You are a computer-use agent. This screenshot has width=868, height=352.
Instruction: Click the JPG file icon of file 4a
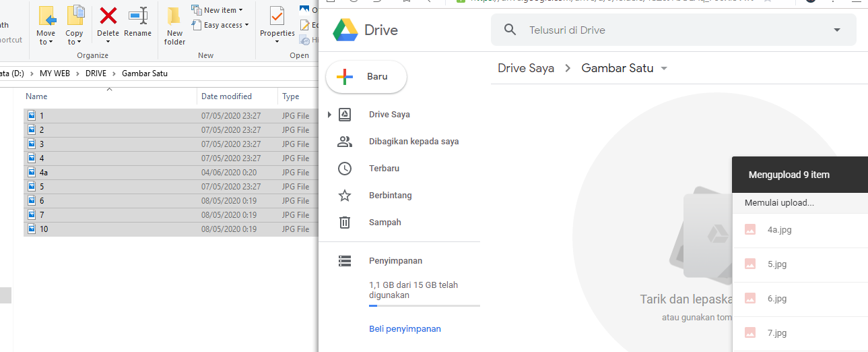(32, 172)
